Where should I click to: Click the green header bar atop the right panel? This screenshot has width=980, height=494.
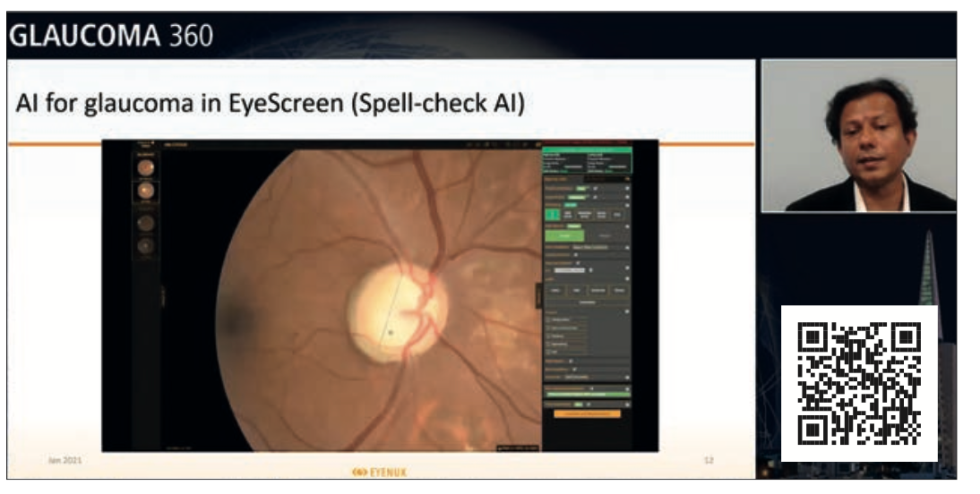click(x=587, y=149)
